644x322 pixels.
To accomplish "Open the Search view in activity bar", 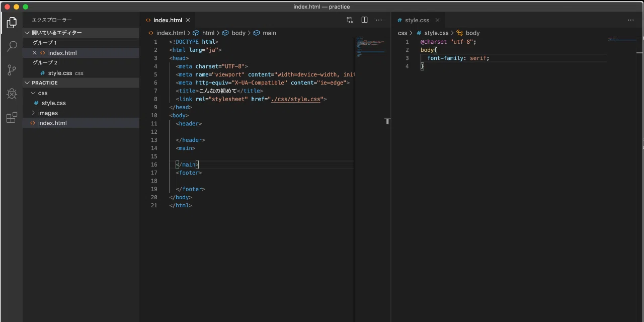I will (11, 46).
